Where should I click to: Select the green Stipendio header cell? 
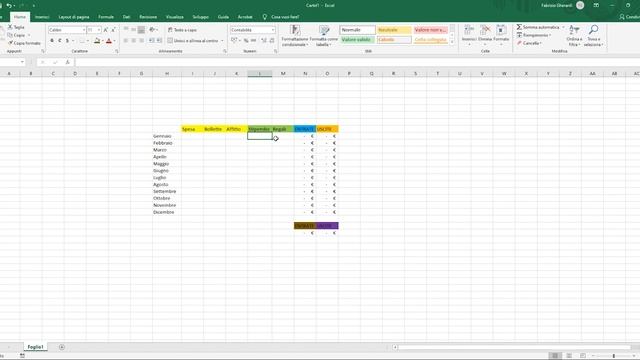pos(260,129)
